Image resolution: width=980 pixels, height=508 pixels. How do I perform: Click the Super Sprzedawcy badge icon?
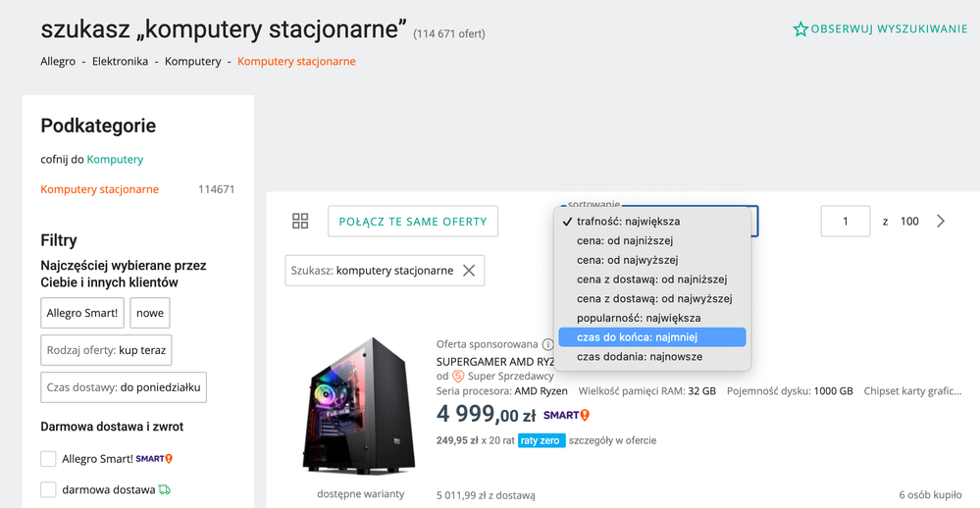click(458, 377)
